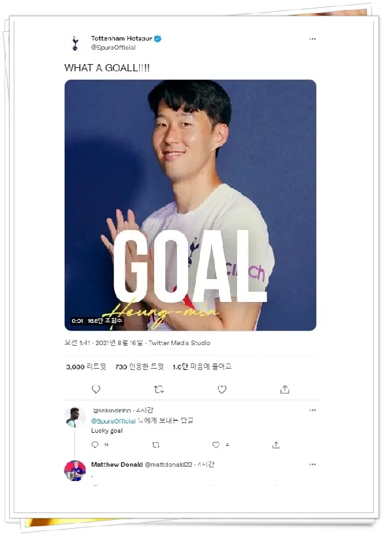Open the main tweet's three-dot menu
392x536 pixels.
click(312, 39)
